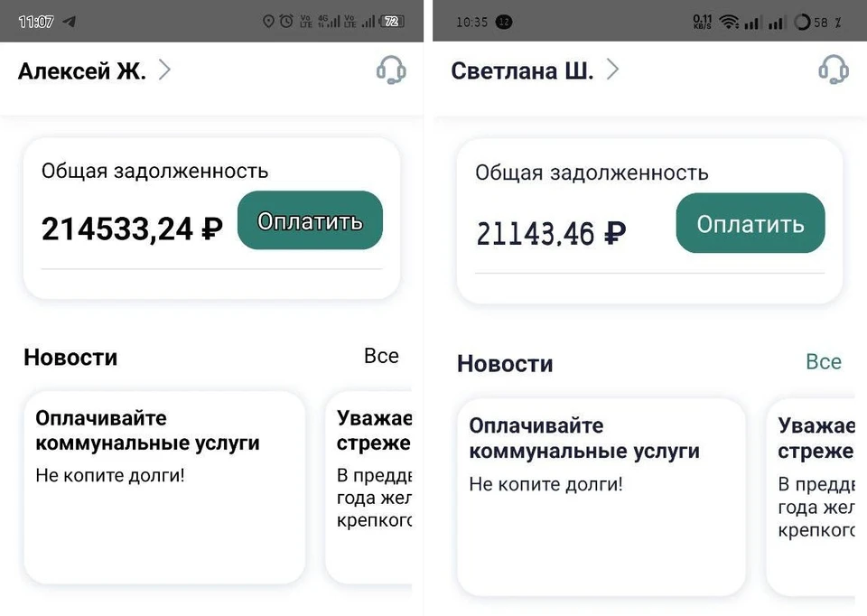Screen dimensions: 867x616
Task: Open the Оплачивайте коммунальные услуги card on Светлана's screen
Action: [x=601, y=496]
